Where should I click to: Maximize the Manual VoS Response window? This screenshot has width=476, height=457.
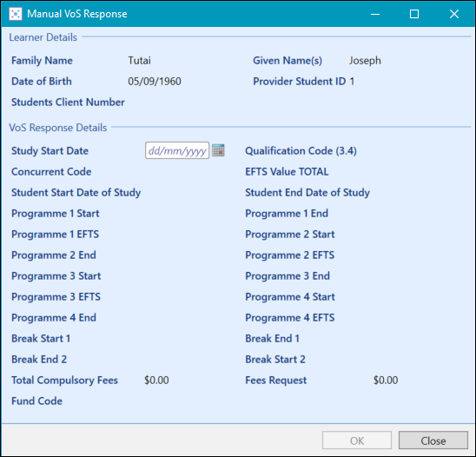click(414, 14)
